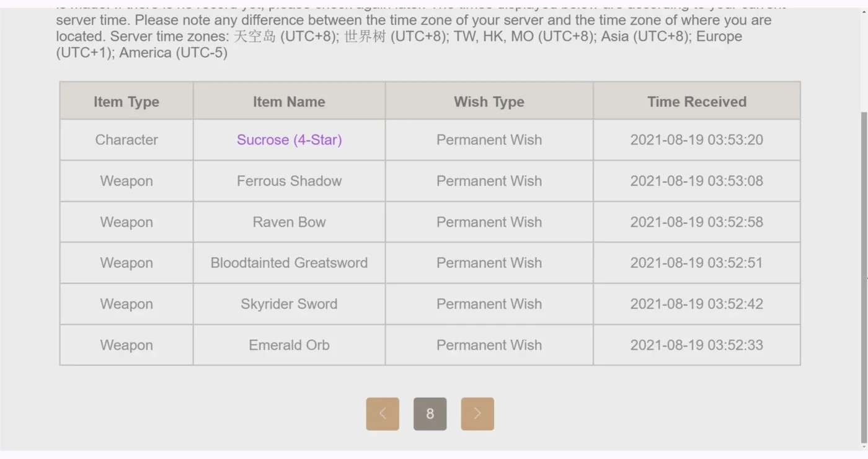The height and width of the screenshot is (459, 868).
Task: Select the Emerald Orb cell
Action: click(289, 345)
